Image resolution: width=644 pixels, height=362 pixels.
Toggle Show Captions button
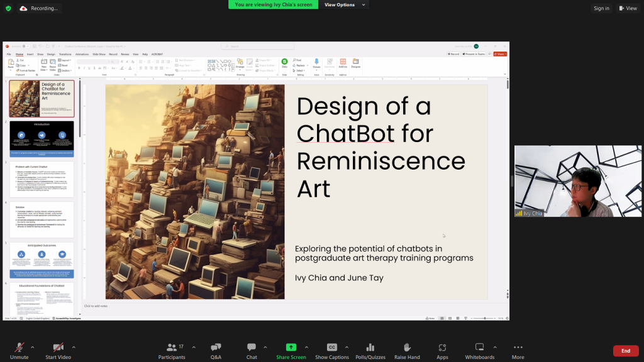(x=331, y=349)
